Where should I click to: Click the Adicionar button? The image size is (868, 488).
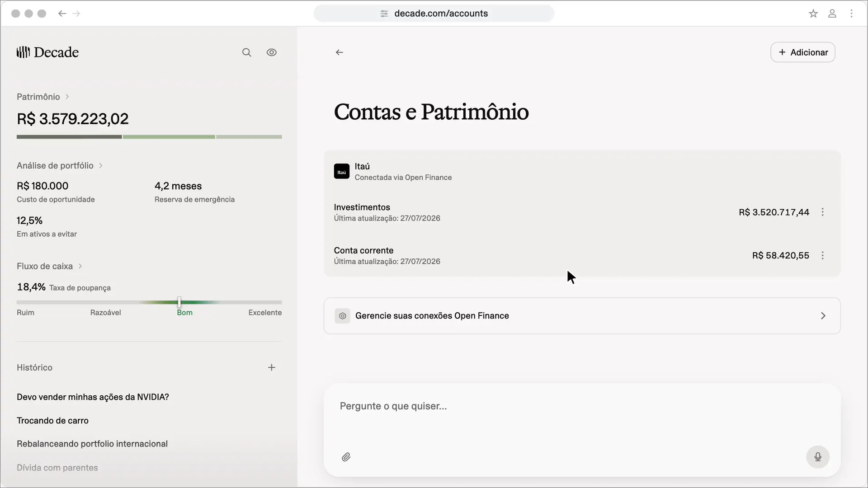click(803, 52)
